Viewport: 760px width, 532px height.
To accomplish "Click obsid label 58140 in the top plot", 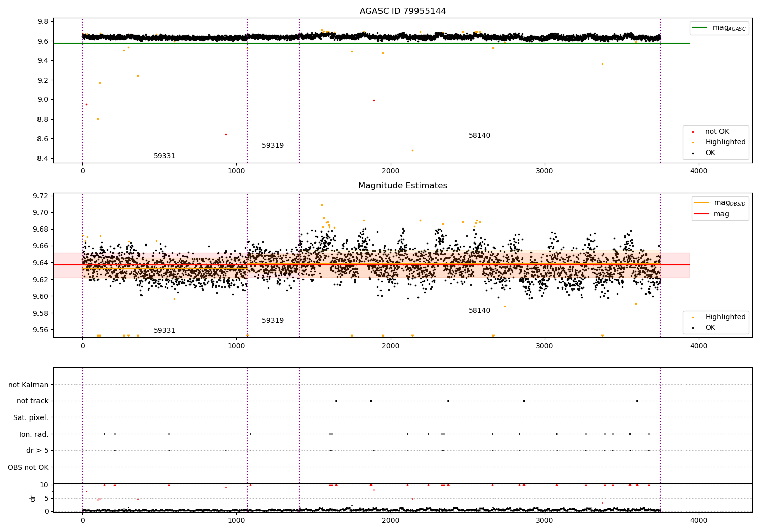I will [479, 136].
